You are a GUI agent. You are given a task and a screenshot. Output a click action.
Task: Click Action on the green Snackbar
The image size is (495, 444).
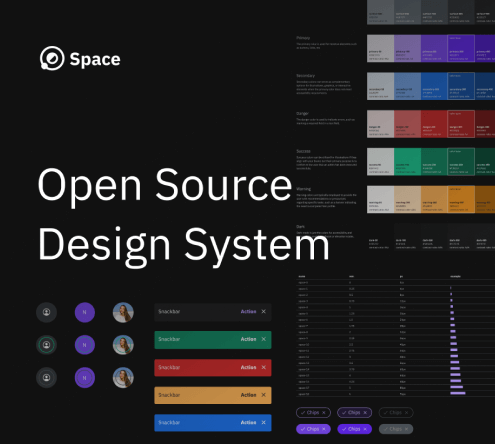tap(248, 339)
